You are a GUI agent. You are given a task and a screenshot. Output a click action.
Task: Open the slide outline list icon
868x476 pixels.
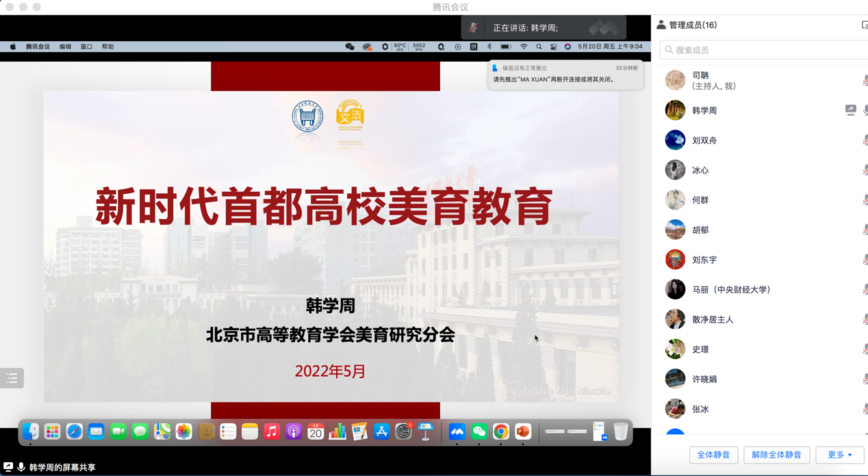pos(12,378)
